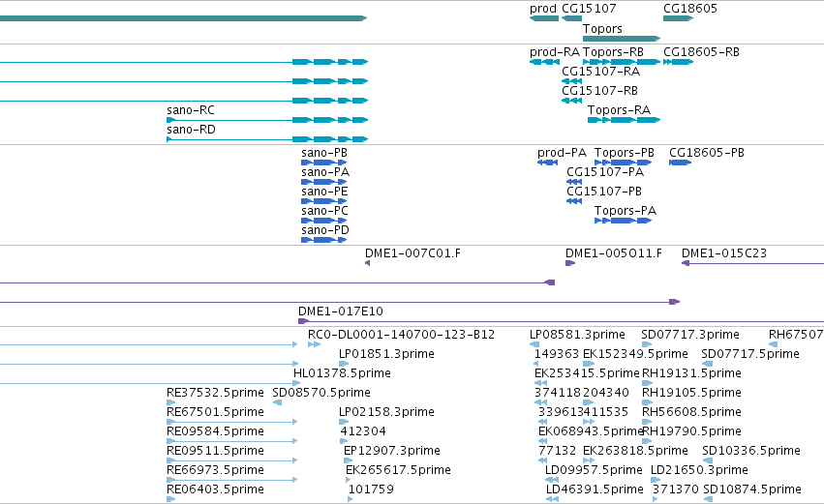
Task: Select EST EK152349.5prime
Action: point(589,365)
